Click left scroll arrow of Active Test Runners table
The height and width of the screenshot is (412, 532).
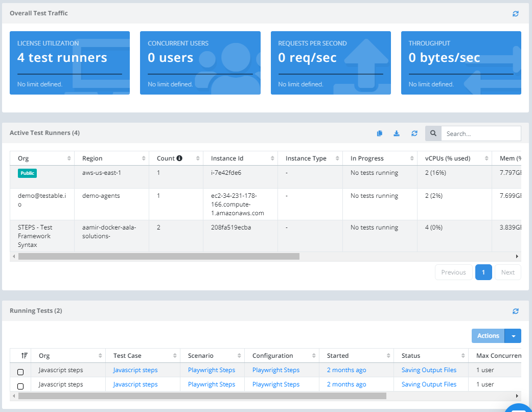point(14,257)
